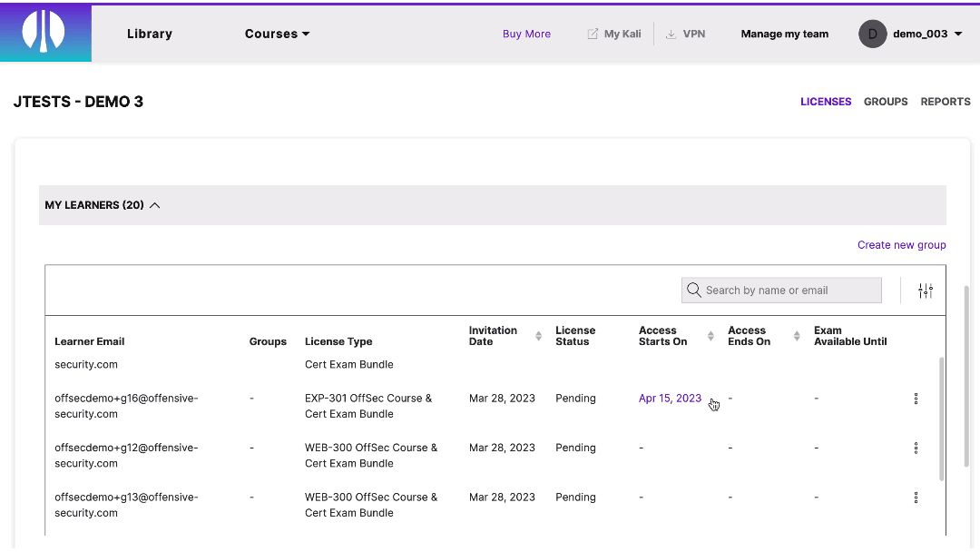Click the magnifying glass search icon
980x552 pixels.
[x=694, y=289]
